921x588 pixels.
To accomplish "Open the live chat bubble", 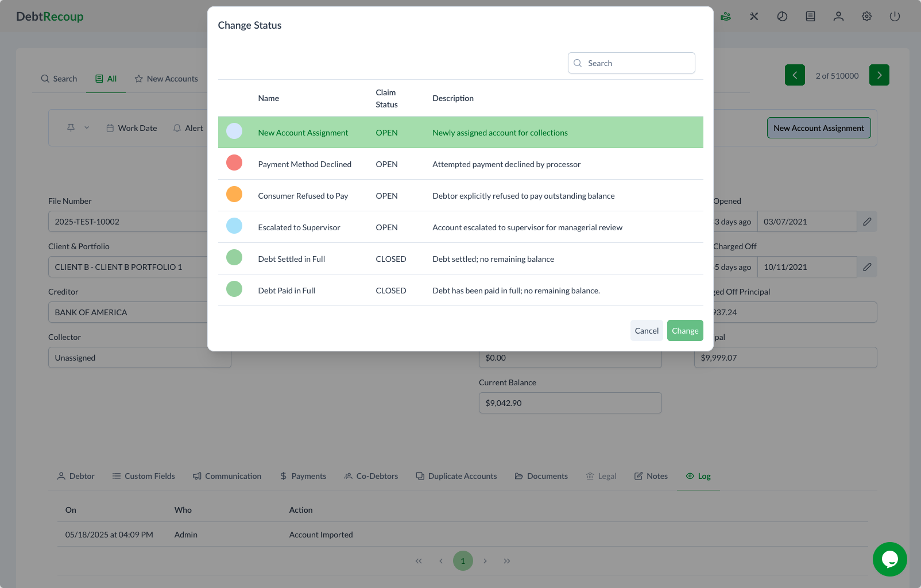I will click(x=889, y=559).
